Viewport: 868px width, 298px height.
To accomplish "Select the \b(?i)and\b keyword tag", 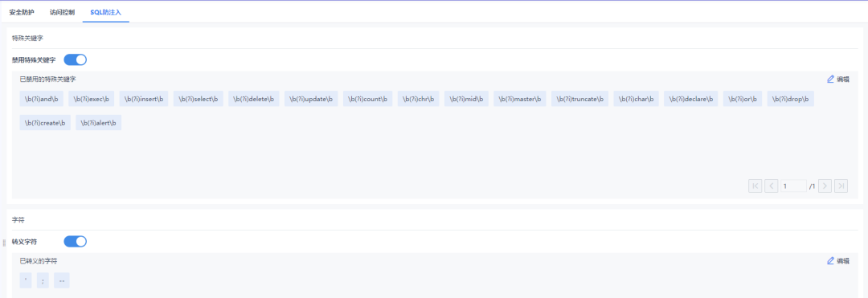I will point(42,99).
